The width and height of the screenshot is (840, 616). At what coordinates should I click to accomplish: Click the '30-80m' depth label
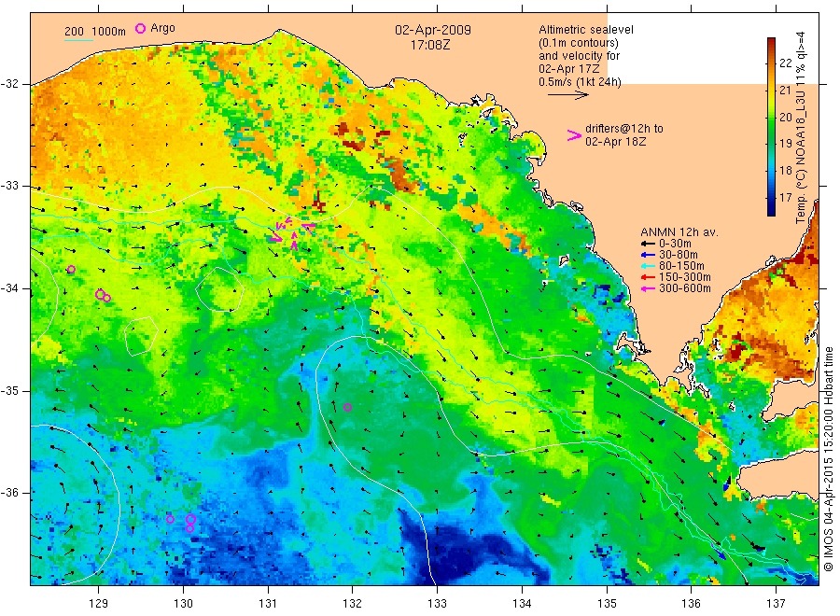pos(679,255)
